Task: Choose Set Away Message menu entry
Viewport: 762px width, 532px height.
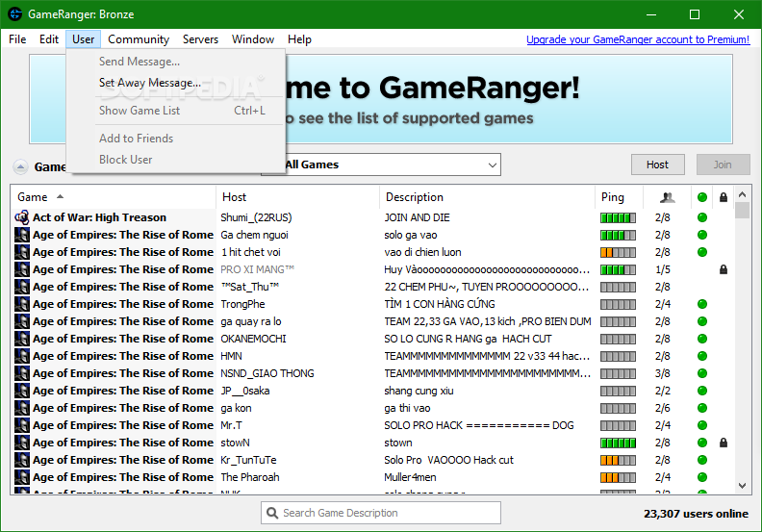Action: [175, 83]
